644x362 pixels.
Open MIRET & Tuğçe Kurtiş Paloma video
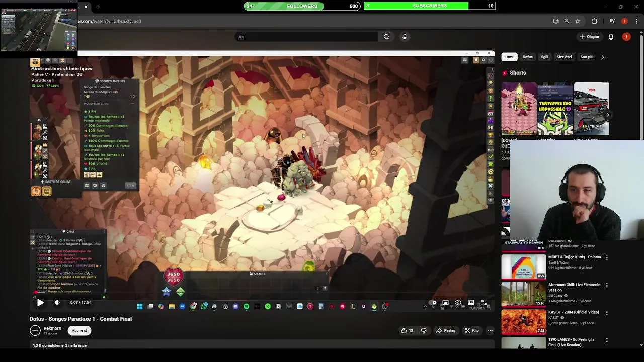pos(523,266)
